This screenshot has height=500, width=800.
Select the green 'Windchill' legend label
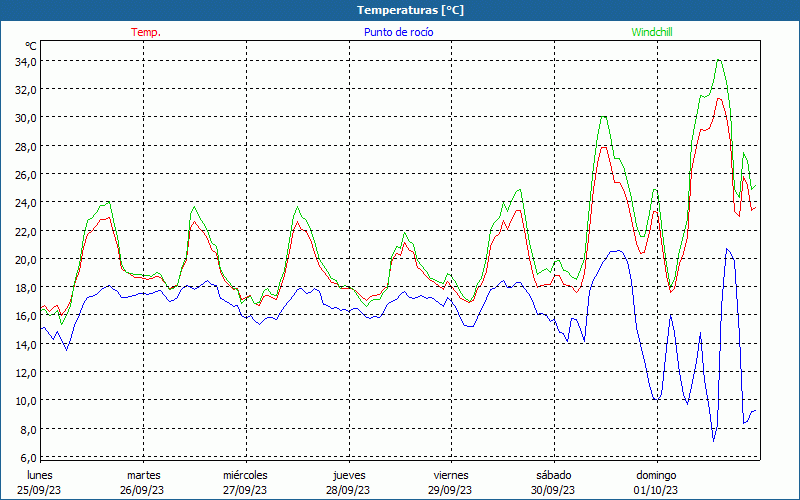tap(652, 32)
